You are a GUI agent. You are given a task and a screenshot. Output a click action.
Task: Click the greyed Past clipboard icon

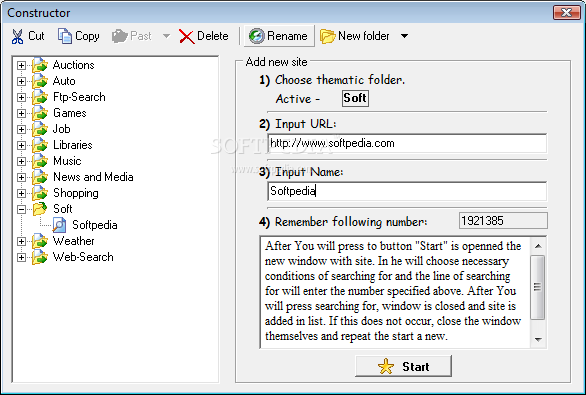(120, 36)
